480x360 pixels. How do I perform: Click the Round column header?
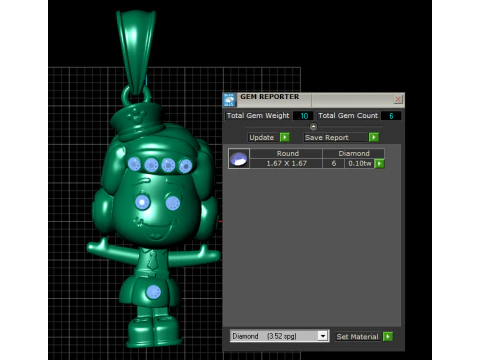point(287,153)
